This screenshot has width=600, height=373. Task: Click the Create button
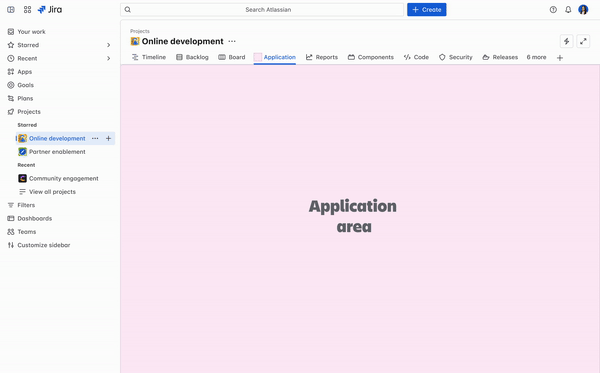tap(427, 10)
